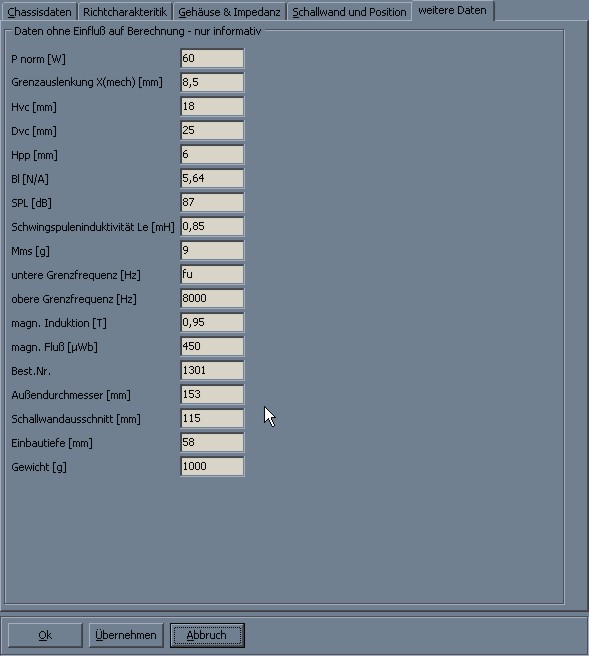Click the Außendurchmesser [mm] field
The height and width of the screenshot is (656, 589).
[x=212, y=395]
